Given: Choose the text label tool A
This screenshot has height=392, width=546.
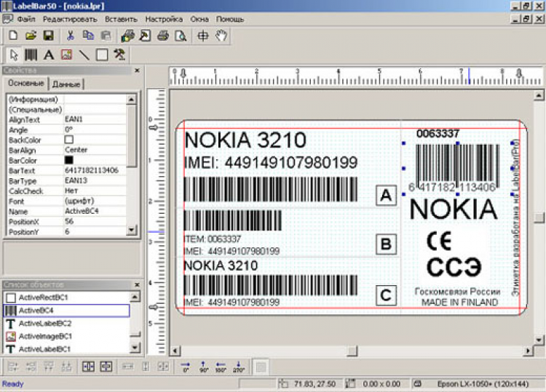Looking at the screenshot, I should (49, 55).
